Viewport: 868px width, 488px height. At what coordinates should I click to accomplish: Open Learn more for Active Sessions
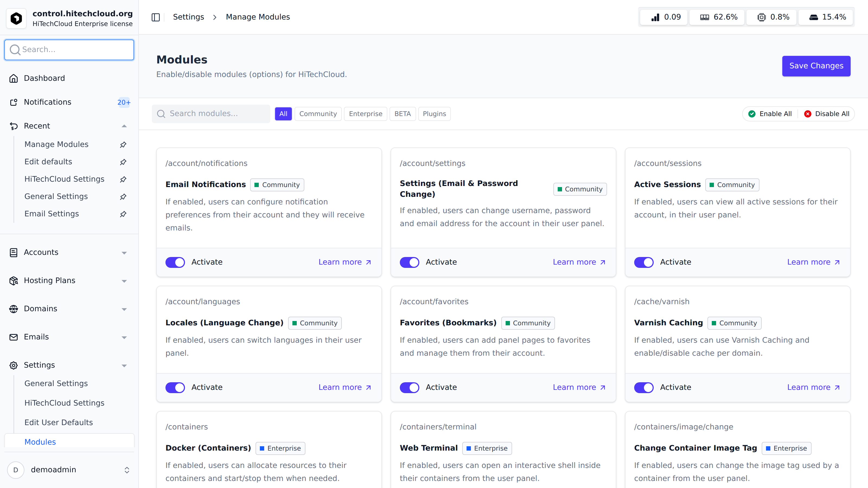(813, 262)
